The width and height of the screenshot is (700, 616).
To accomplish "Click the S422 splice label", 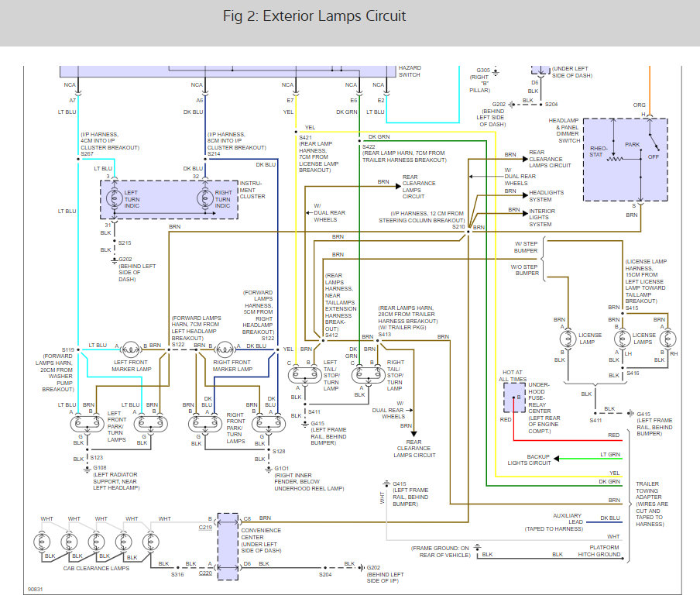I will [369, 146].
